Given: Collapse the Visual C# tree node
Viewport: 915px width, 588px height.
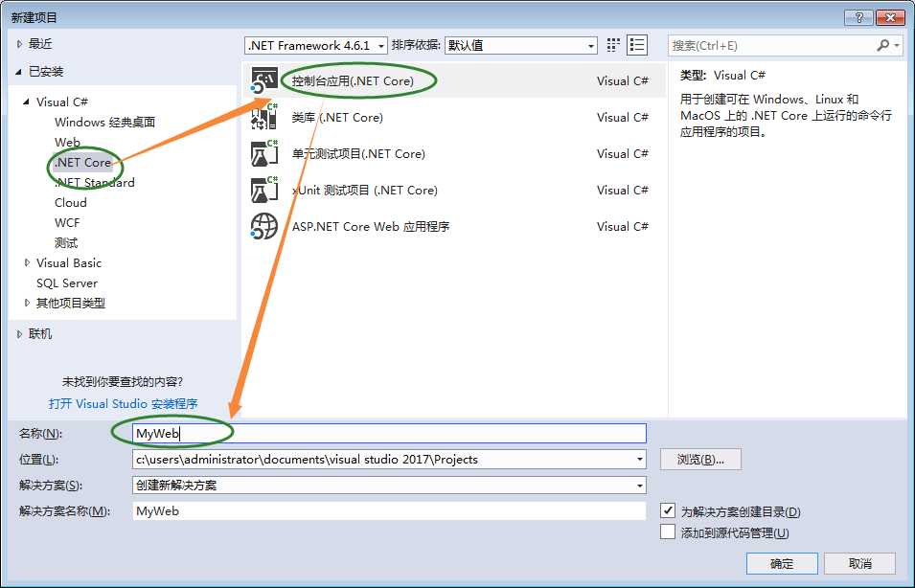Looking at the screenshot, I should [26, 102].
